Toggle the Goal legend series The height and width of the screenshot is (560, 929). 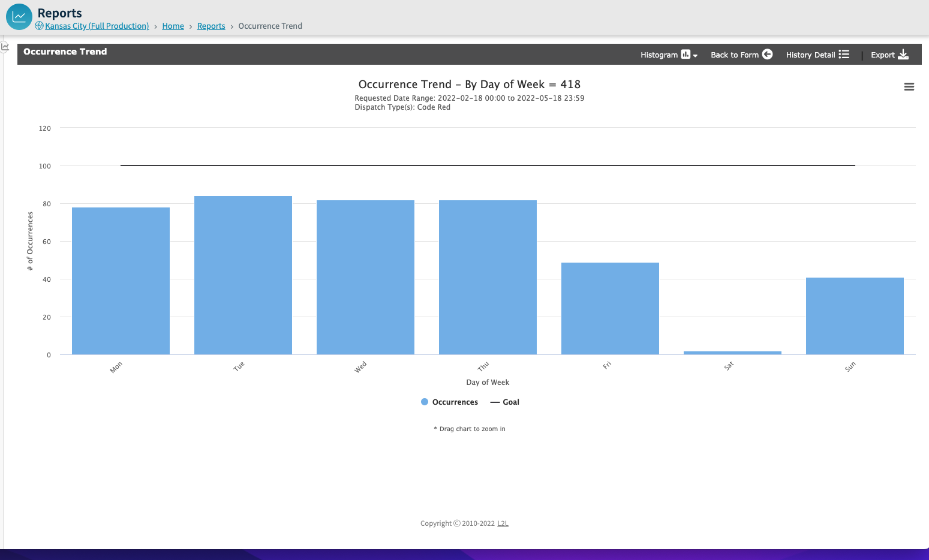tap(504, 402)
